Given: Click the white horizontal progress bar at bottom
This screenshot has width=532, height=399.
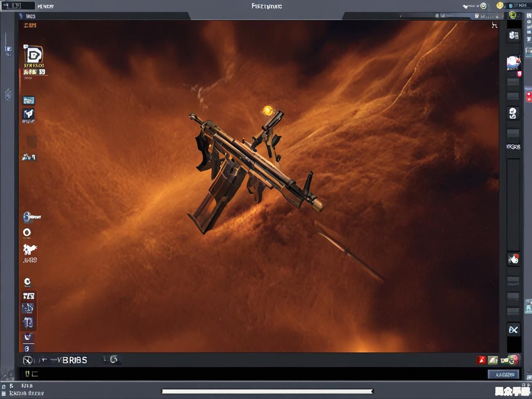Looking at the screenshot, I should [268, 391].
